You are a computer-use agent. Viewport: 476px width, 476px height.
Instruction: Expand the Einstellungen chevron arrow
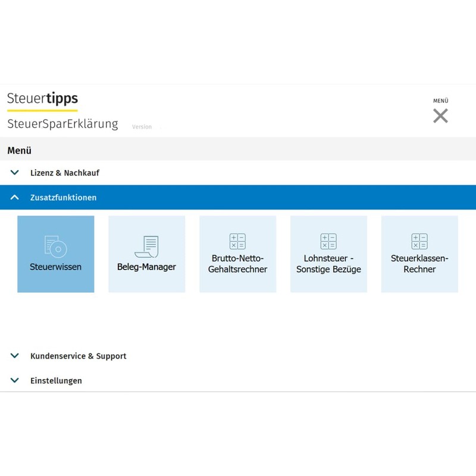pyautogui.click(x=15, y=380)
